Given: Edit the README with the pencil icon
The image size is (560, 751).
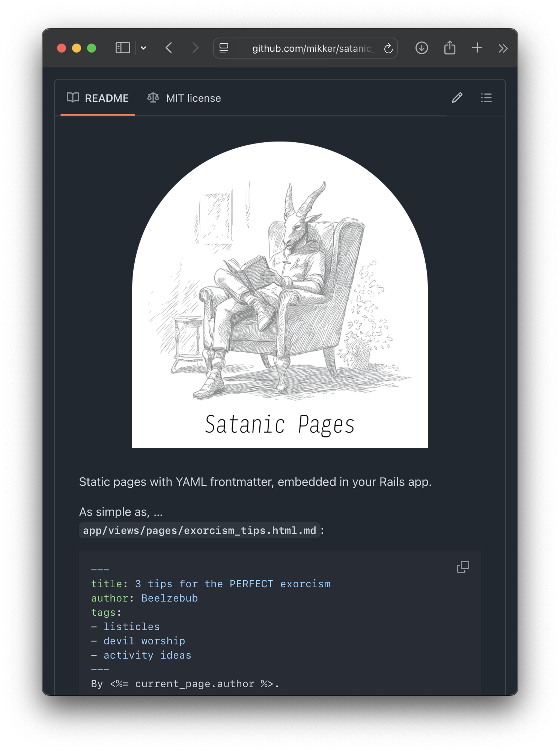Looking at the screenshot, I should [457, 98].
